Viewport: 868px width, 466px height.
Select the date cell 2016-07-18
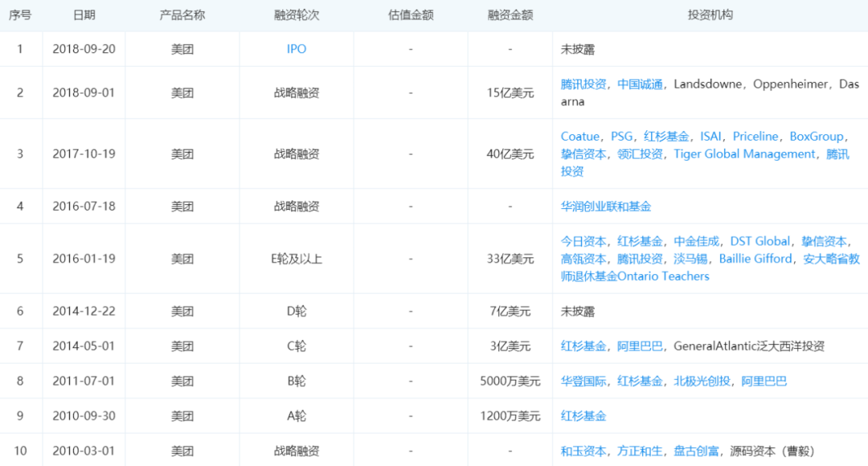[84, 206]
